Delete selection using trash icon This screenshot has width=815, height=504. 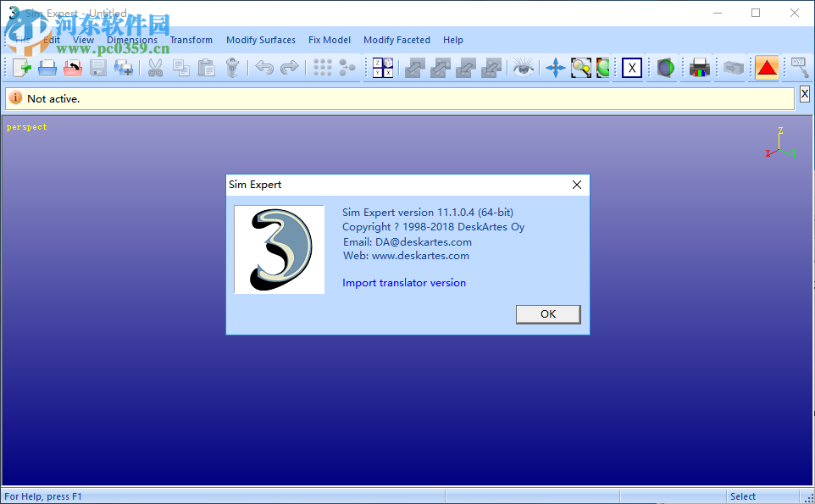pos(232,68)
